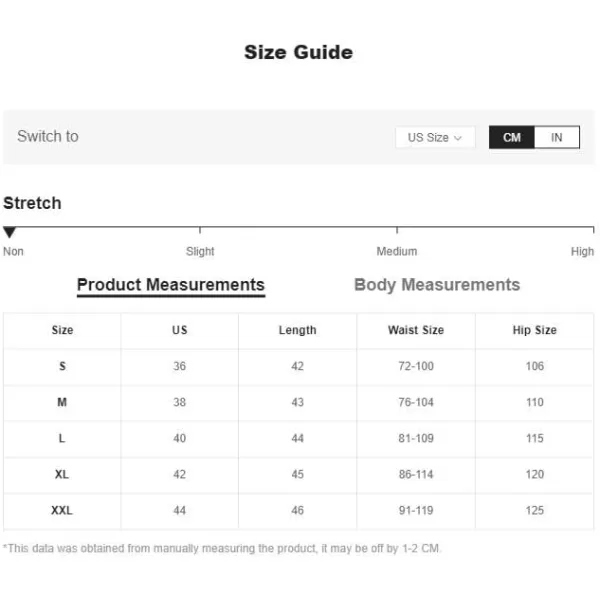Click the Hip Size column header
This screenshot has width=600, height=600.
pos(535,330)
